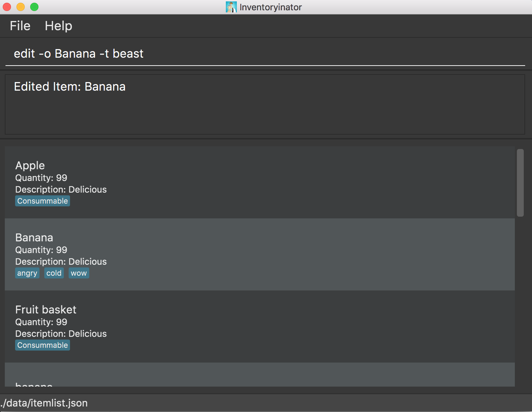Screen dimensions: 532x412
Task: Click Fruit basket's 'Description: Delicious' line
Action: click(x=61, y=334)
